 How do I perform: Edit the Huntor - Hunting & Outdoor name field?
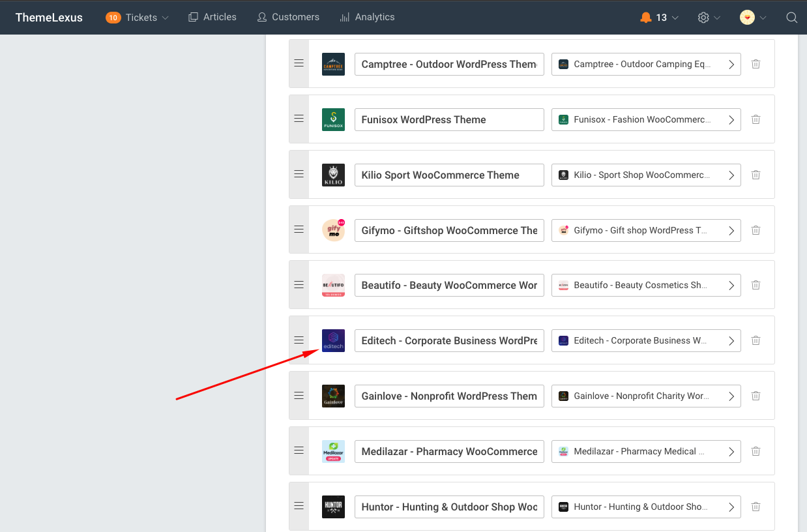click(449, 507)
